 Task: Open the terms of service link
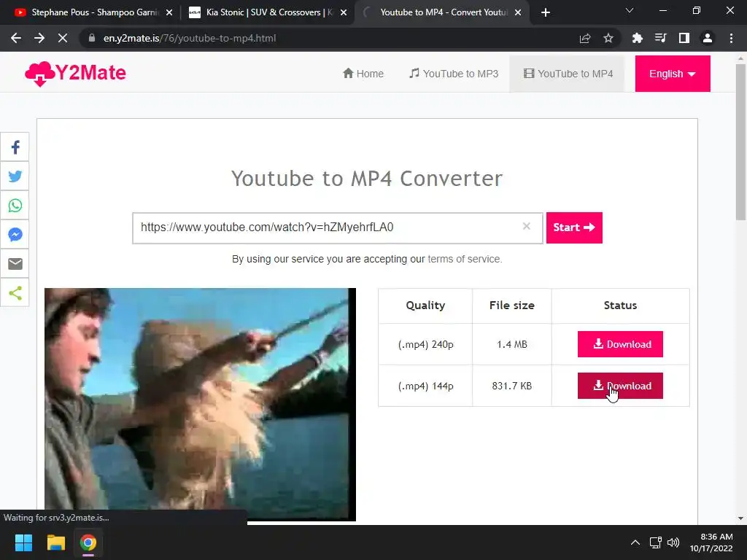pyautogui.click(x=465, y=259)
